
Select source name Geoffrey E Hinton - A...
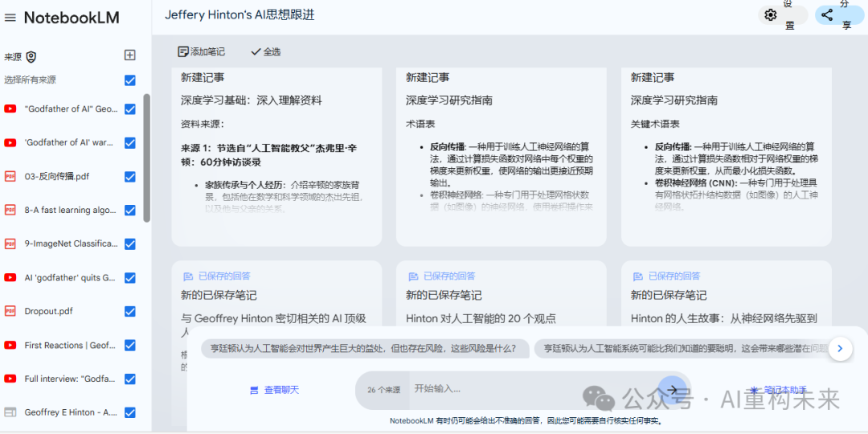pos(71,412)
